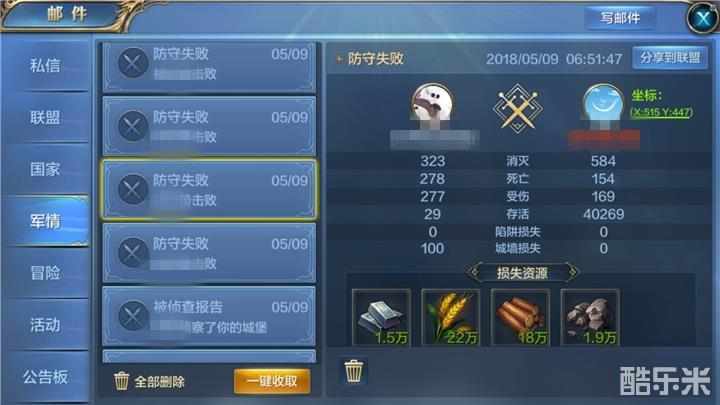Click the 分享到联盟 share button
The height and width of the screenshot is (405, 720).
670,58
